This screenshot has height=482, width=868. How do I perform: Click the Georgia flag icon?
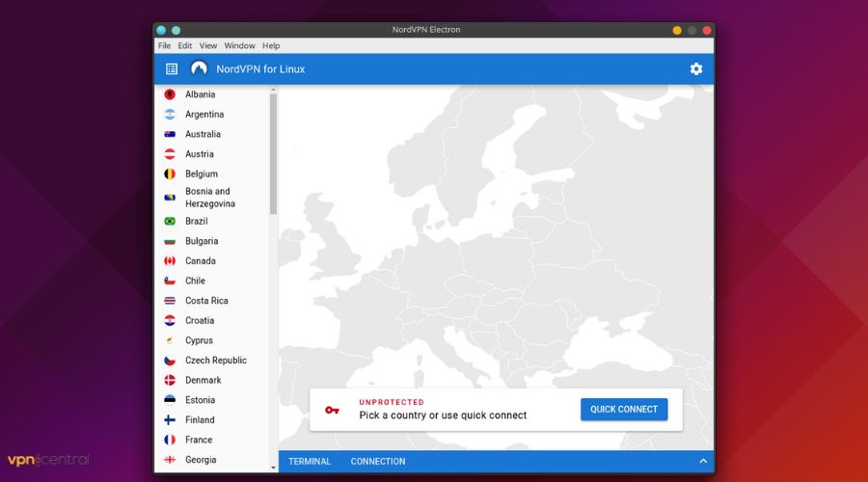170,460
